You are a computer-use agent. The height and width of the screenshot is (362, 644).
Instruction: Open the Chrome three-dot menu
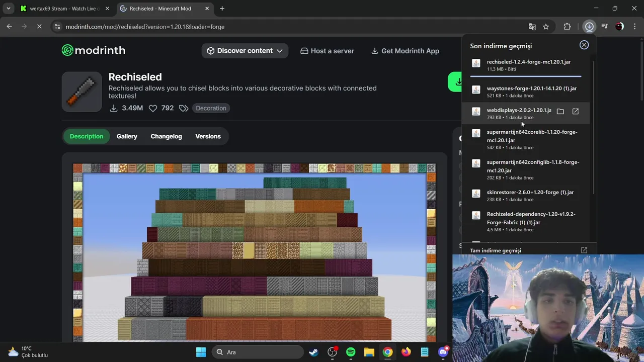coord(634,27)
